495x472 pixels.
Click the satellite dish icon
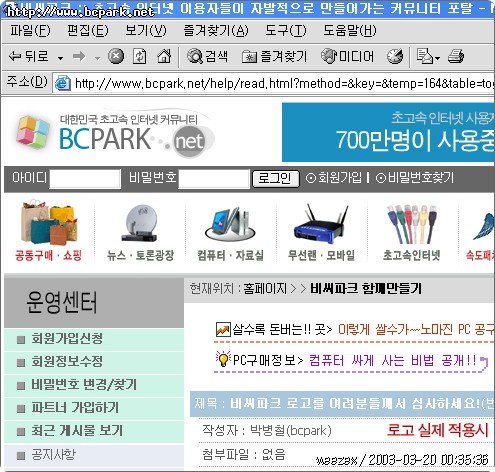pos(140,223)
